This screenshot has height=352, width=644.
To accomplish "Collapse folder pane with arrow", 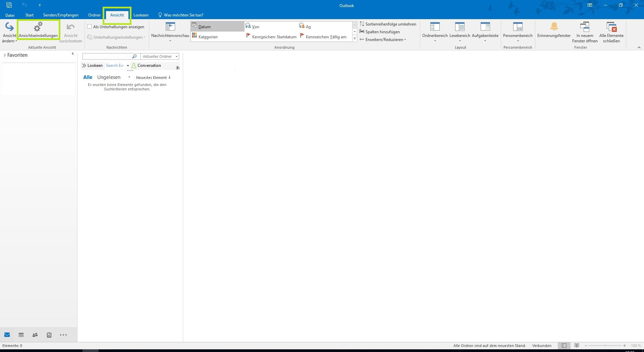I will (x=72, y=54).
